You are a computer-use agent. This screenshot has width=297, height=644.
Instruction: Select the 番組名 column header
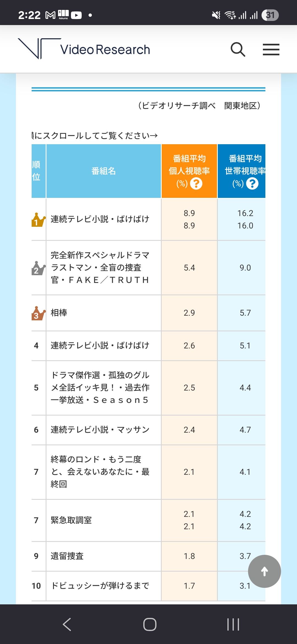point(104,171)
